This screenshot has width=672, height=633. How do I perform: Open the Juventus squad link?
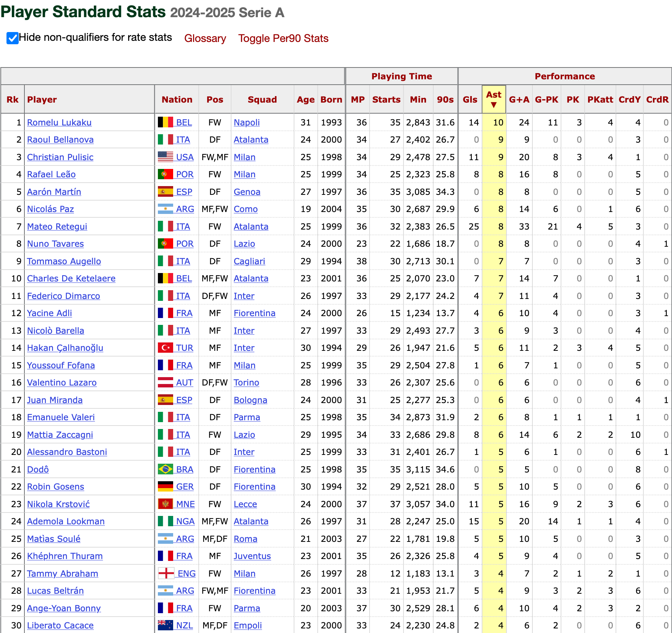point(252,556)
